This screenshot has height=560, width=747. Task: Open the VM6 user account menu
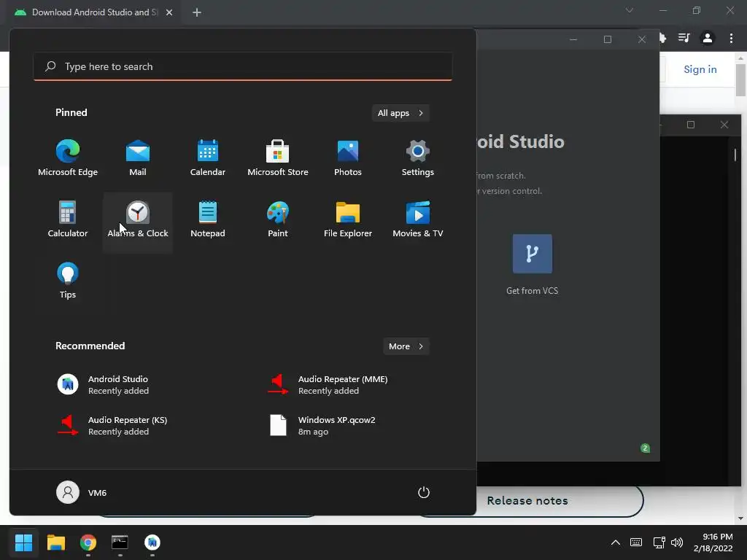pos(82,492)
